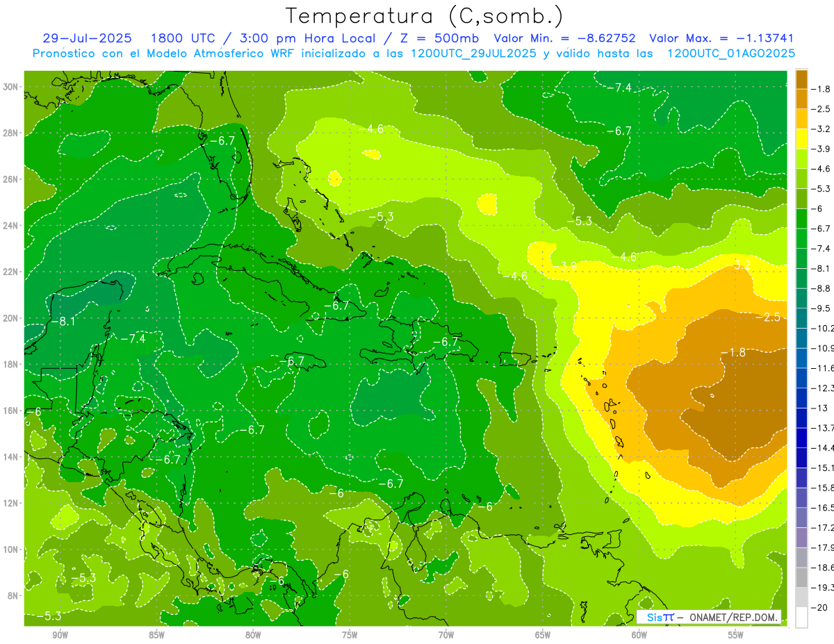Click gray colorbar swatch between -18.6 and -19.3
The image size is (834, 644).
tap(801, 577)
